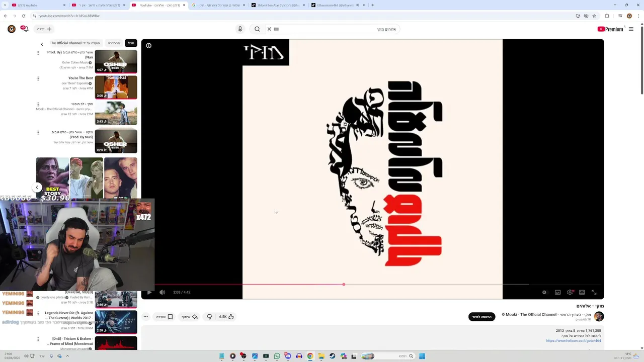This screenshot has width=644, height=362.
Task: Click the video progress bar scrubber
Action: pyautogui.click(x=344, y=285)
